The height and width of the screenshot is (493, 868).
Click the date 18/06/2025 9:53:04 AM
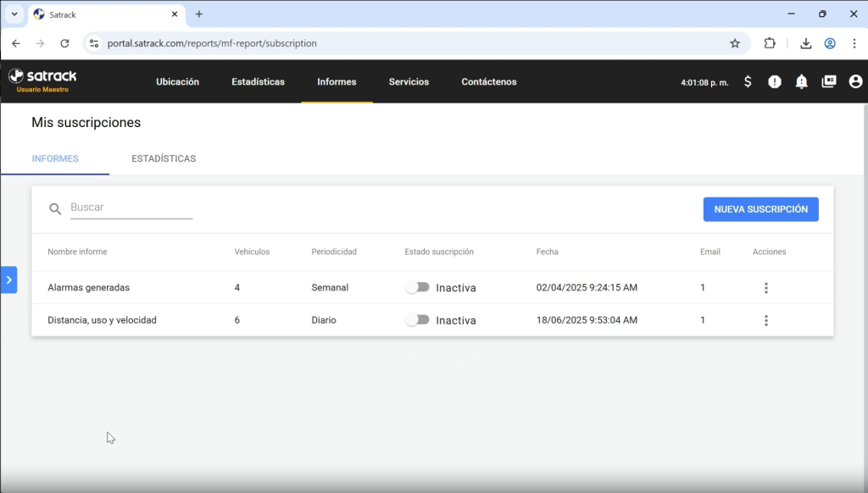[587, 320]
